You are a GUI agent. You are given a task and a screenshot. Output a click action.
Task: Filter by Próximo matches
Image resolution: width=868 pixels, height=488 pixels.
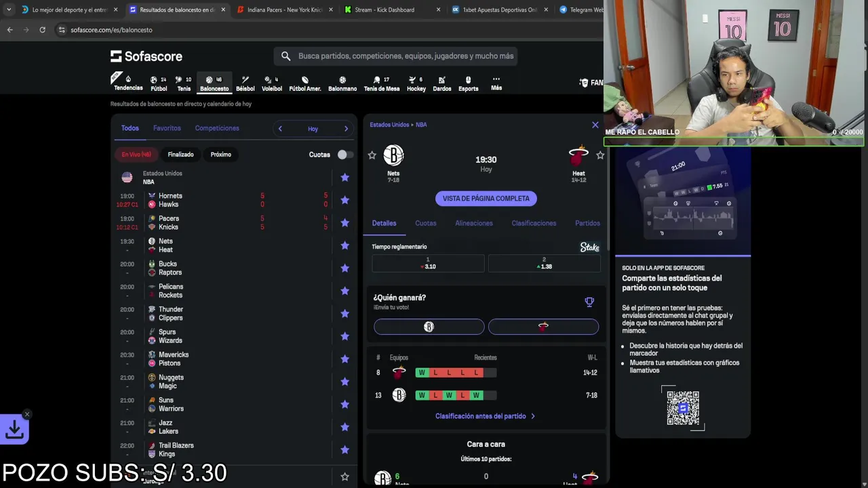[221, 155]
